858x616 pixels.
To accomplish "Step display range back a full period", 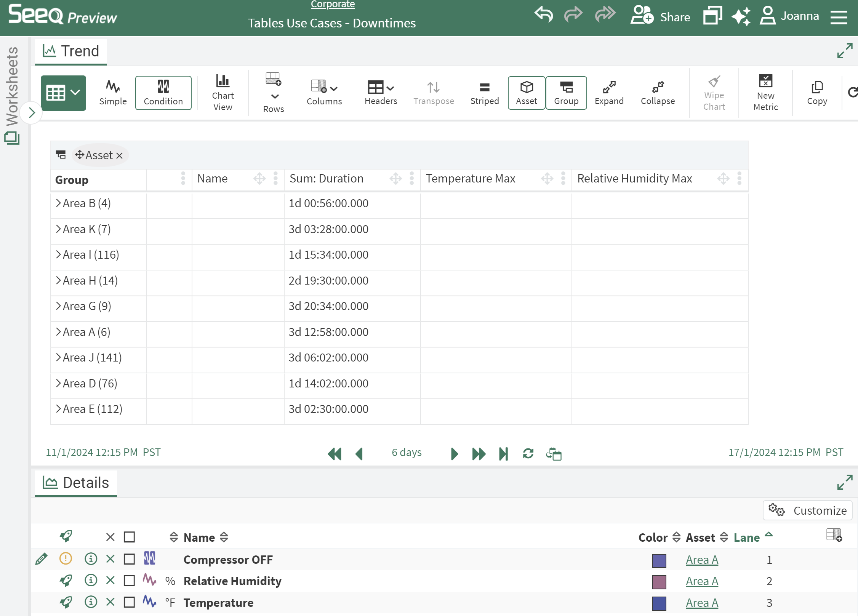I will [335, 453].
